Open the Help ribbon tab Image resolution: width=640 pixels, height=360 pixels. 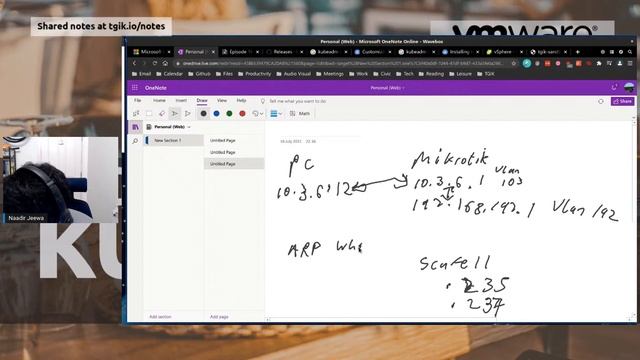tap(242, 100)
